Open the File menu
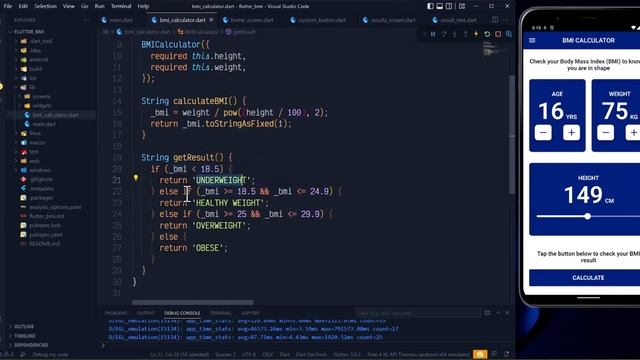 (x=8, y=6)
